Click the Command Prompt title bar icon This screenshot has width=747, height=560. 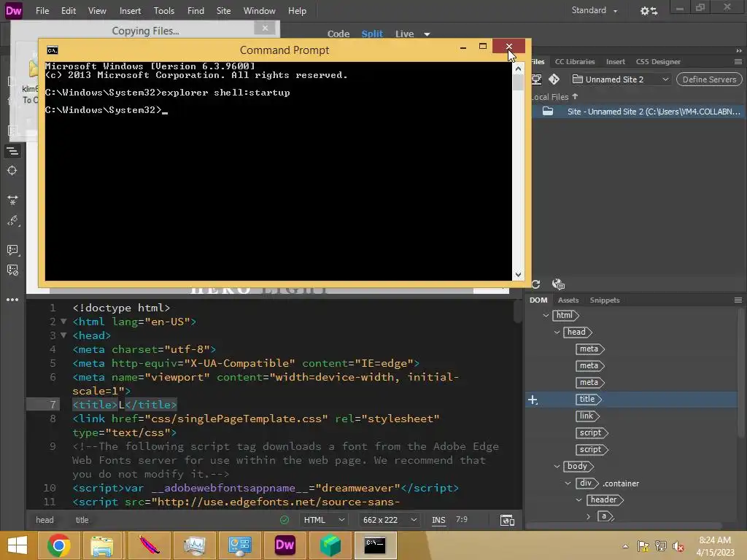click(53, 50)
